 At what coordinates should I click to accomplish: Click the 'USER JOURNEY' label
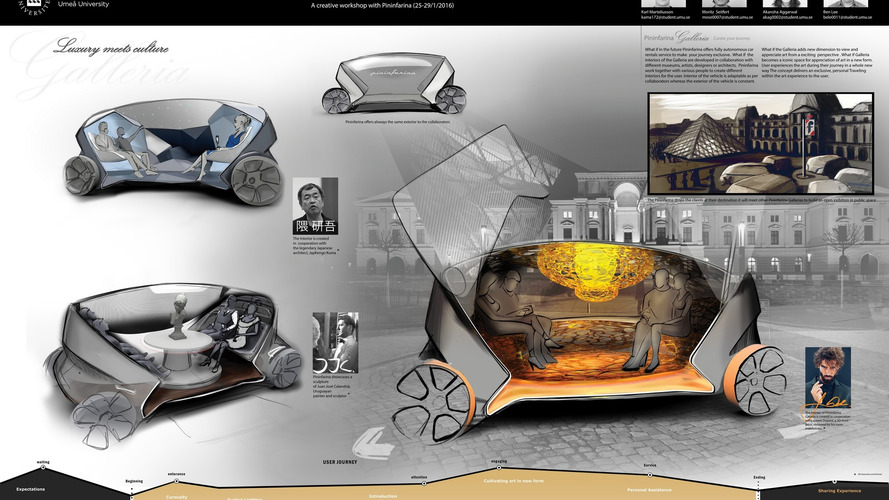coord(340,462)
